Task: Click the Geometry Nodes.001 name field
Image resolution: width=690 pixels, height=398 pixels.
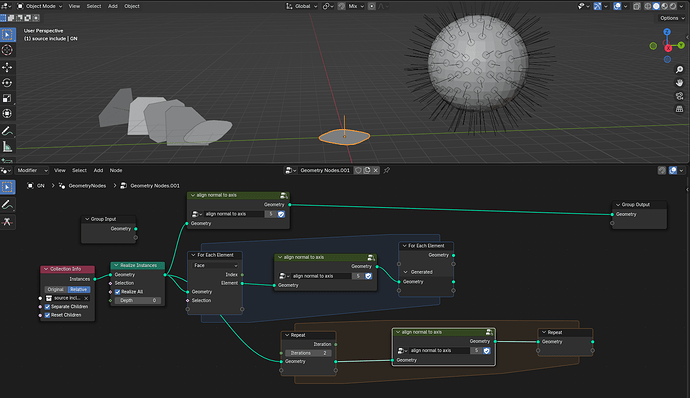Action: tap(325, 170)
